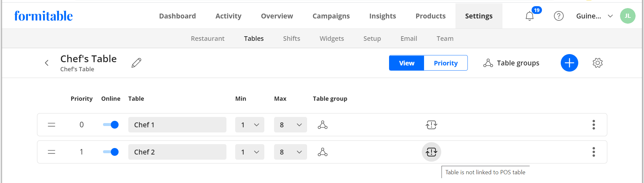Click the POS link icon for Chef 1
Viewport: 644px width, 183px height.
pos(431,125)
